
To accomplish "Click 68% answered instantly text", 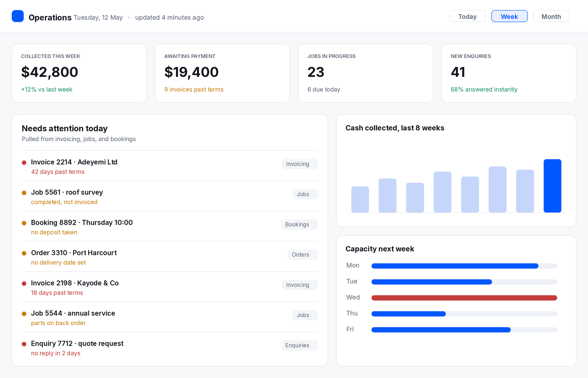I will [484, 89].
